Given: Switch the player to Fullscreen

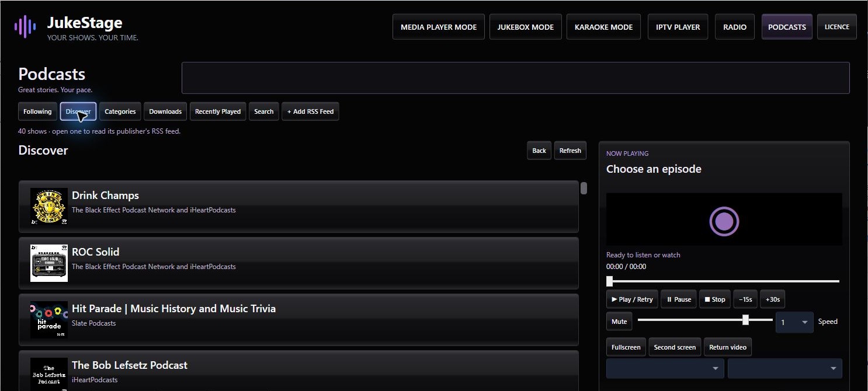Looking at the screenshot, I should [x=626, y=347].
